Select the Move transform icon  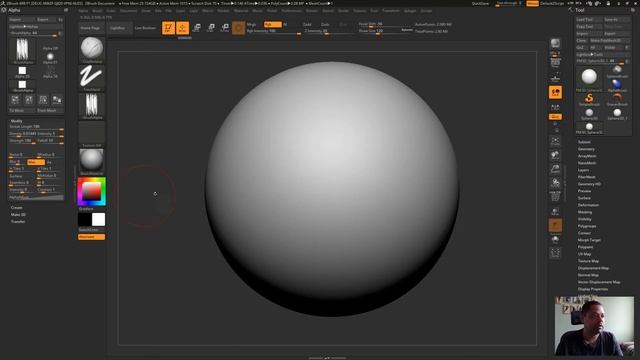(196, 28)
